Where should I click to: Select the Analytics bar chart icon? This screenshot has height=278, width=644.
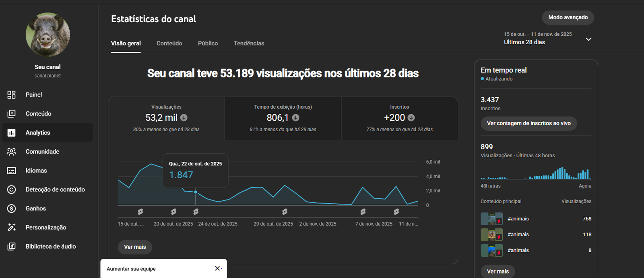[x=11, y=133]
